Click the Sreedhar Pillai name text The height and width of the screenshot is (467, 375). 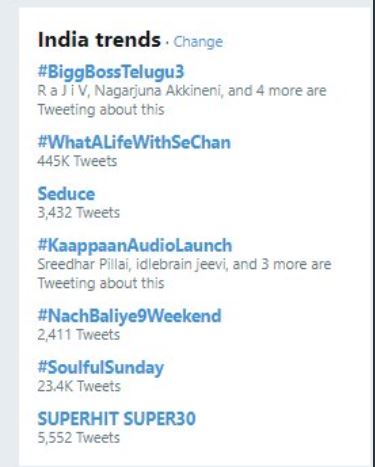point(83,264)
